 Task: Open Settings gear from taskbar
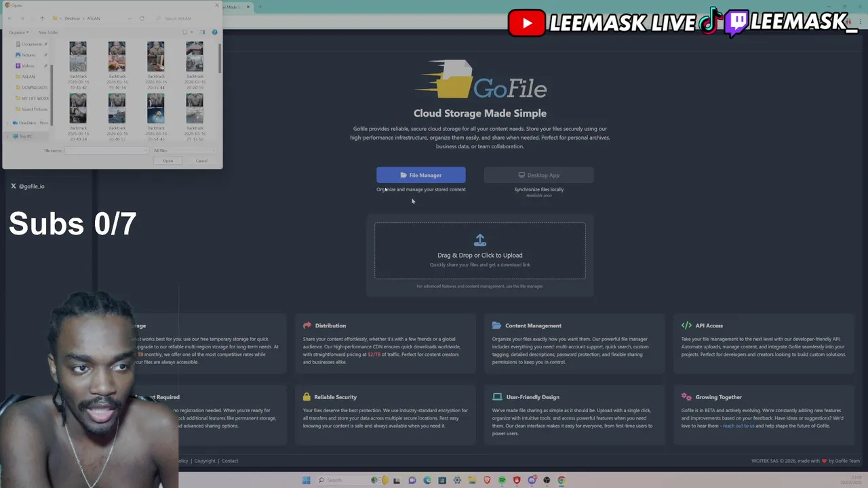click(x=457, y=481)
